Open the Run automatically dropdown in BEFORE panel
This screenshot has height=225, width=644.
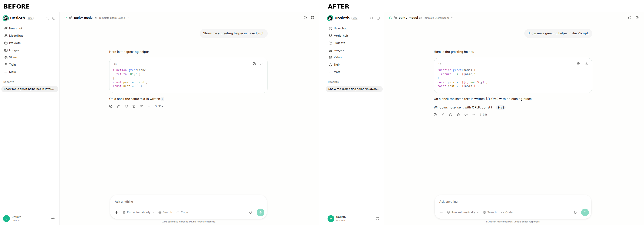[x=138, y=212]
